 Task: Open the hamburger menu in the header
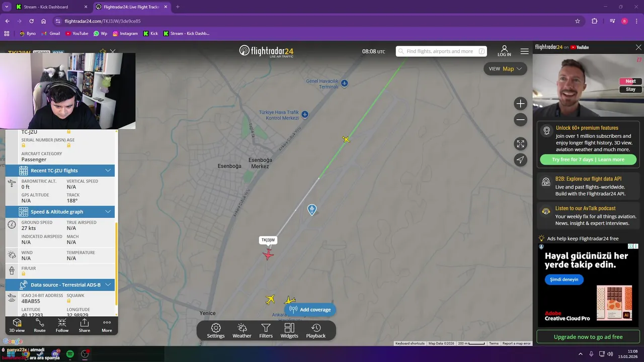point(525,51)
